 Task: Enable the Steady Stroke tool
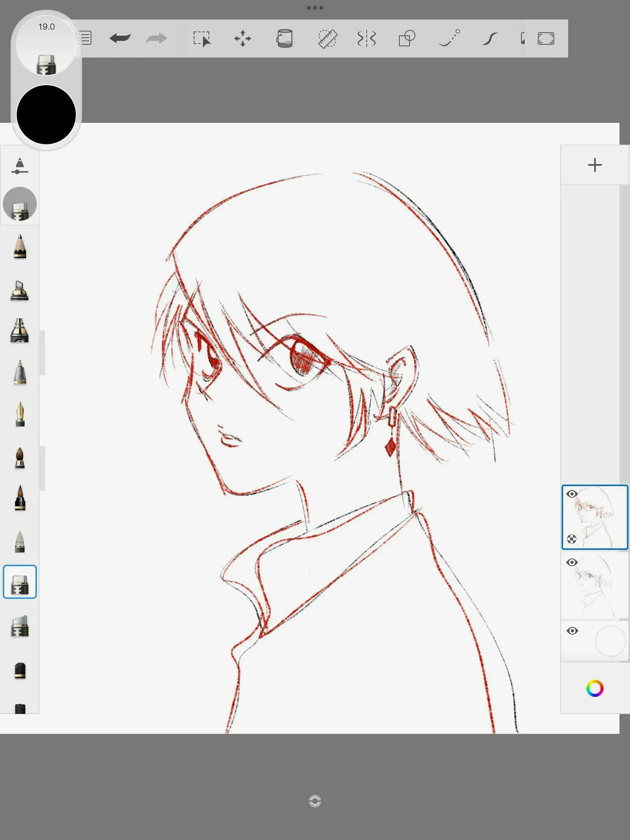[490, 38]
